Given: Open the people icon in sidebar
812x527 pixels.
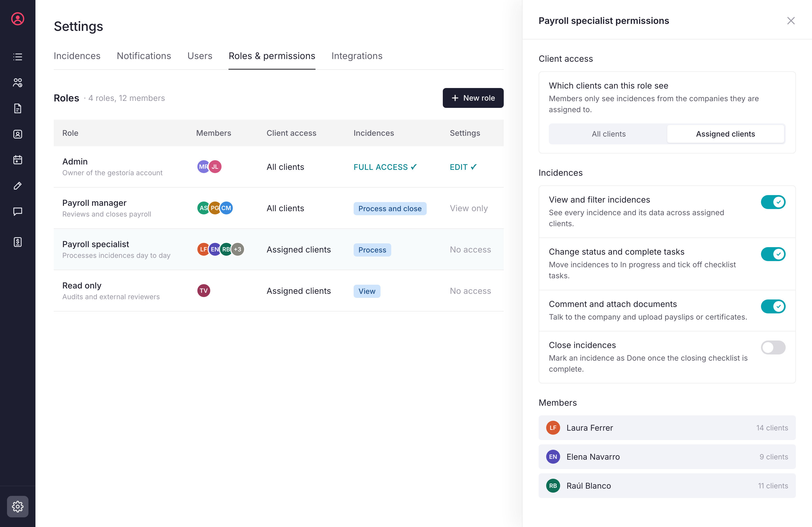Looking at the screenshot, I should (x=18, y=82).
